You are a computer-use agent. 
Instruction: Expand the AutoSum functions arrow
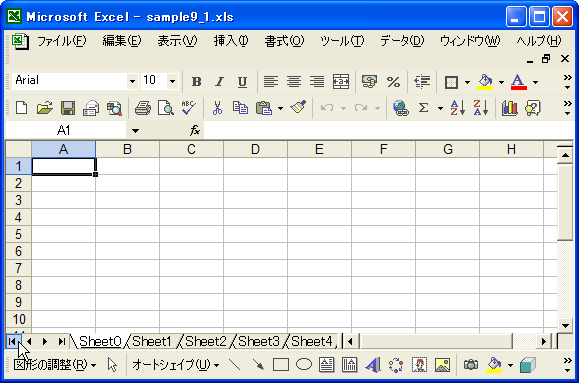[x=440, y=108]
